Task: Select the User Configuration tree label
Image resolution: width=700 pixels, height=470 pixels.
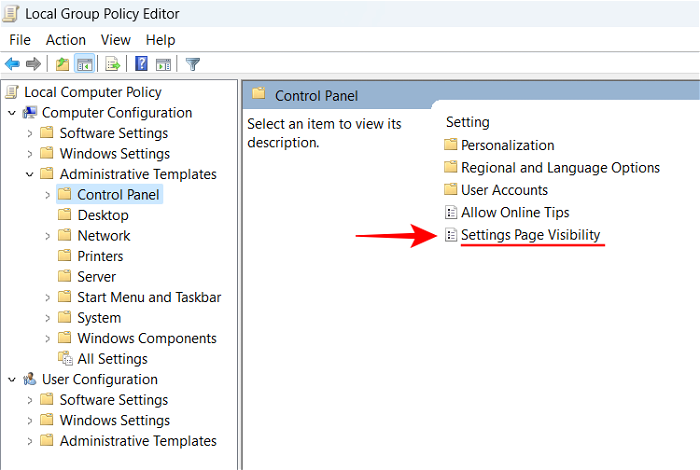Action: click(x=100, y=379)
